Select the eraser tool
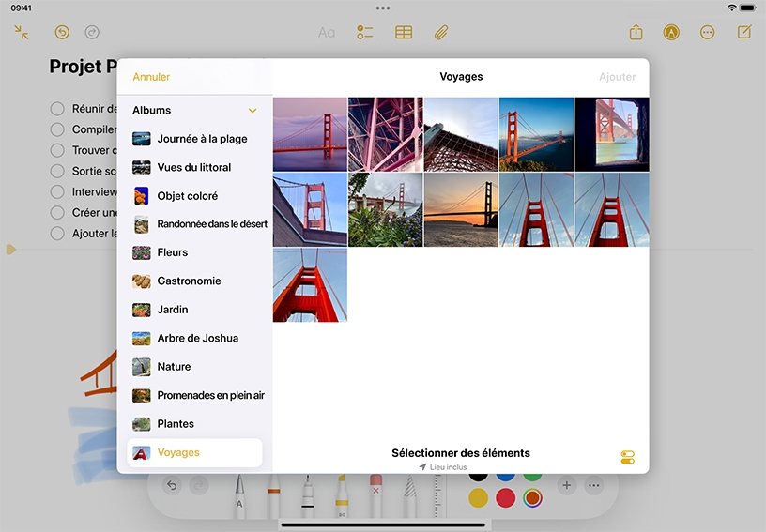 pyautogui.click(x=375, y=495)
